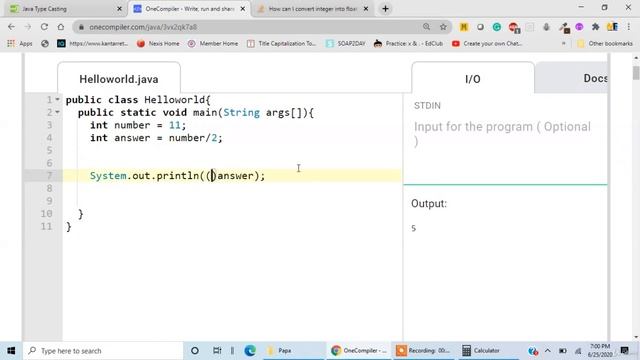Viewport: 640px width, 360px height.
Task: Open the Helloworld.java file tab
Action: pyautogui.click(x=119, y=79)
